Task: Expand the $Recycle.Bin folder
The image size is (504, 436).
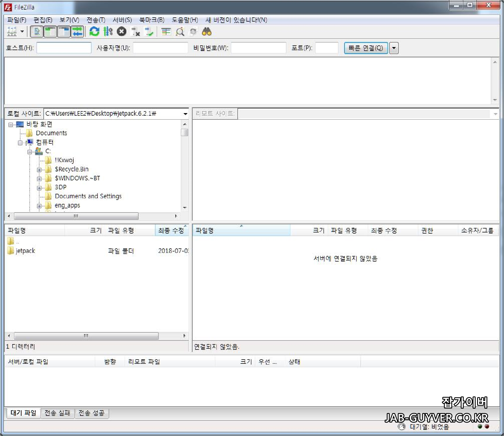Action: 39,170
